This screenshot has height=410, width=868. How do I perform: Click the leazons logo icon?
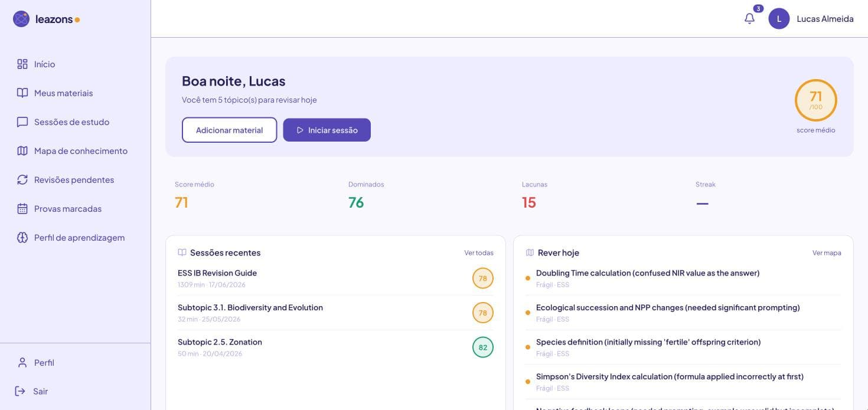(21, 19)
